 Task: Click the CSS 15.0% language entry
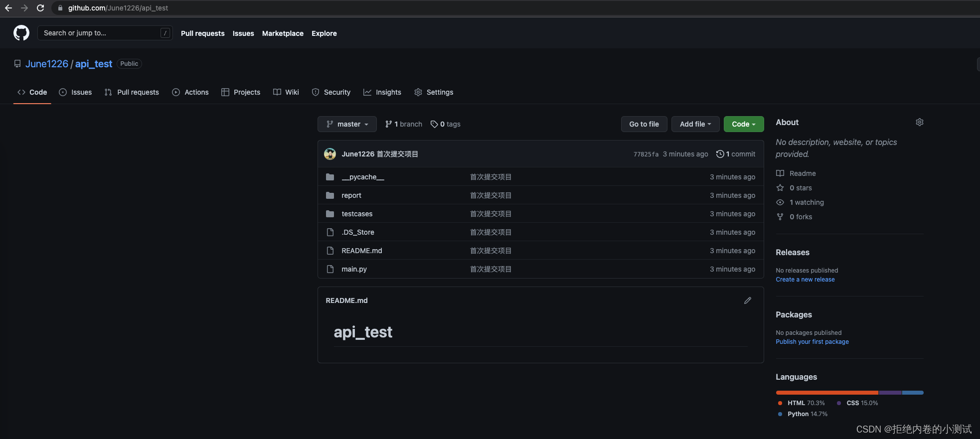click(857, 403)
